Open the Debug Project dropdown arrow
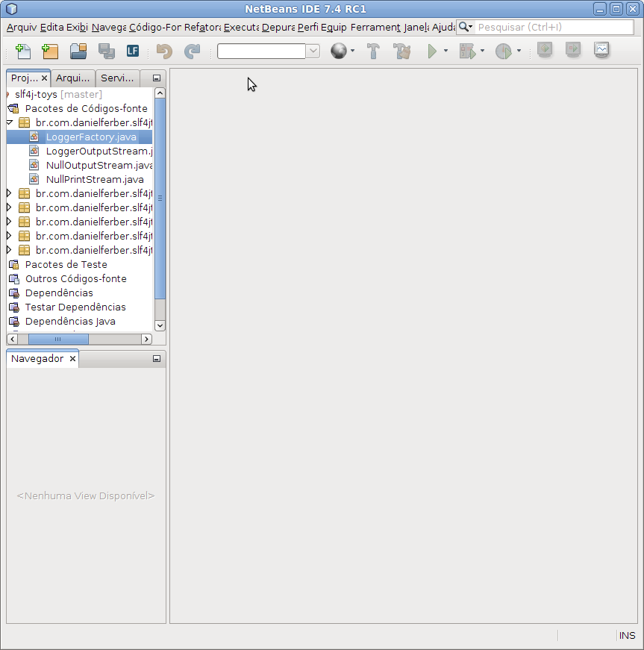 [482, 51]
